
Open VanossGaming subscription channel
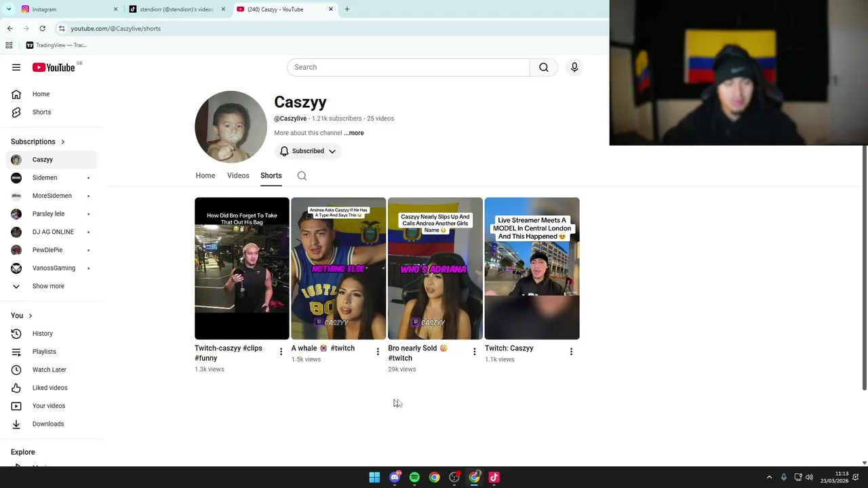pos(52,268)
